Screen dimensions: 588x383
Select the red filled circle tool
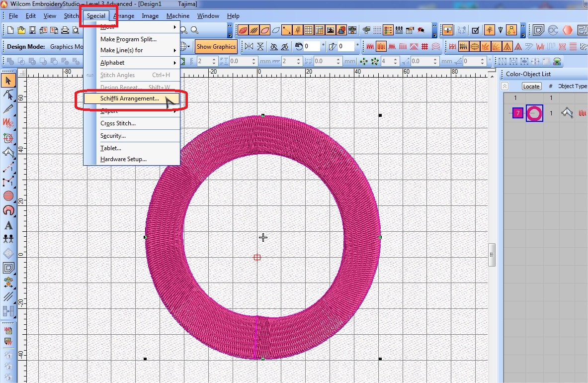coord(8,196)
